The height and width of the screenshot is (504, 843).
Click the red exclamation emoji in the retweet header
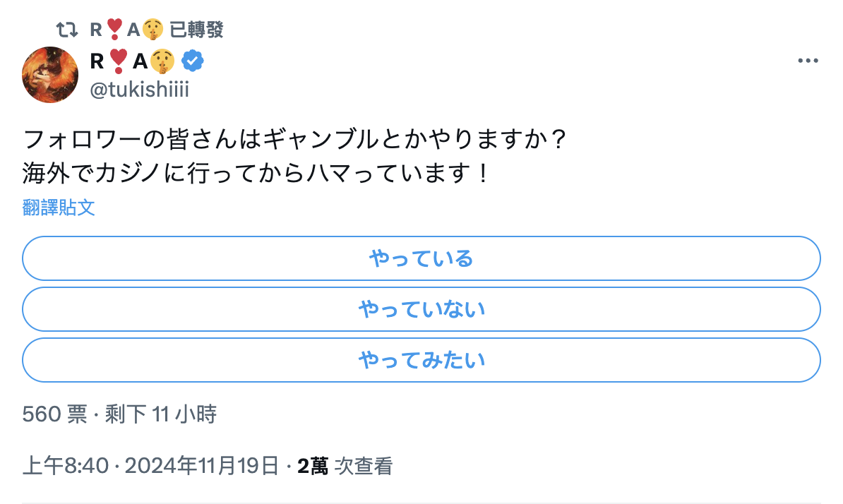(x=115, y=30)
